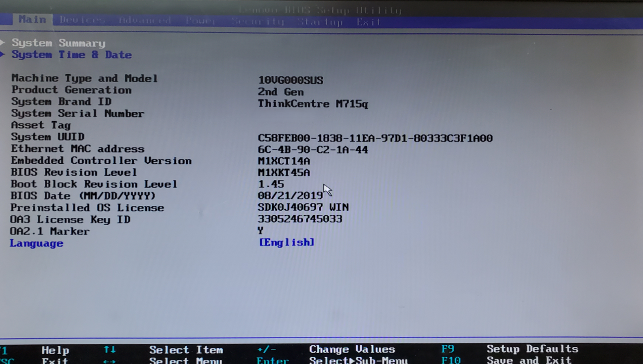The height and width of the screenshot is (364, 643).
Task: Select the Y value of OA2.1 Marker
Action: 261,230
